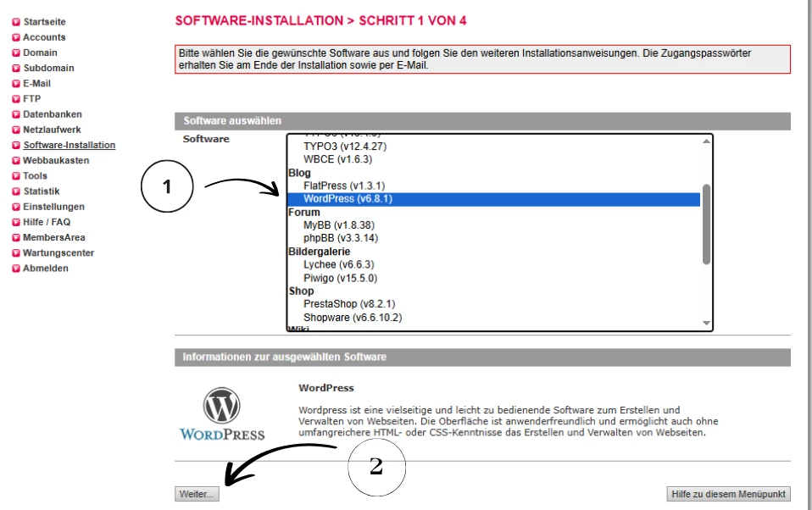The height and width of the screenshot is (510, 812).
Task: Open the Datenbanken page
Action: pyautogui.click(x=53, y=114)
